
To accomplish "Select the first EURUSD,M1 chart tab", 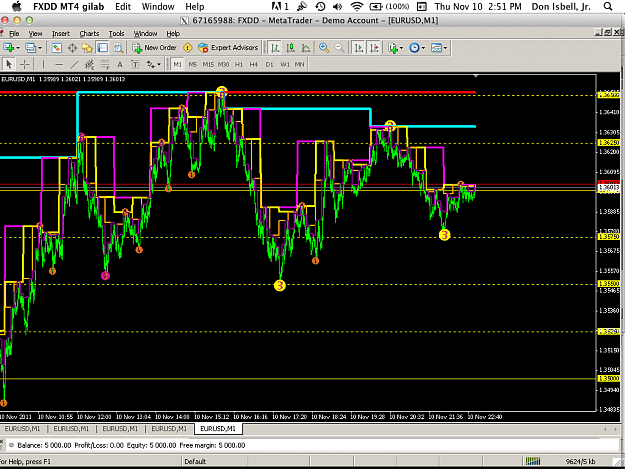I will [x=22, y=429].
